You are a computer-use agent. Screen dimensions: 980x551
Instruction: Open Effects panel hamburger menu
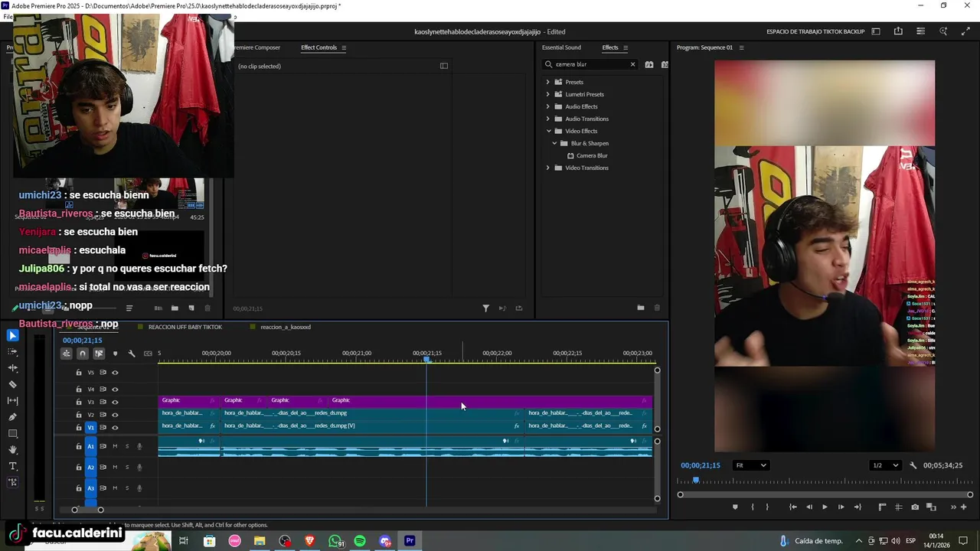coord(626,47)
